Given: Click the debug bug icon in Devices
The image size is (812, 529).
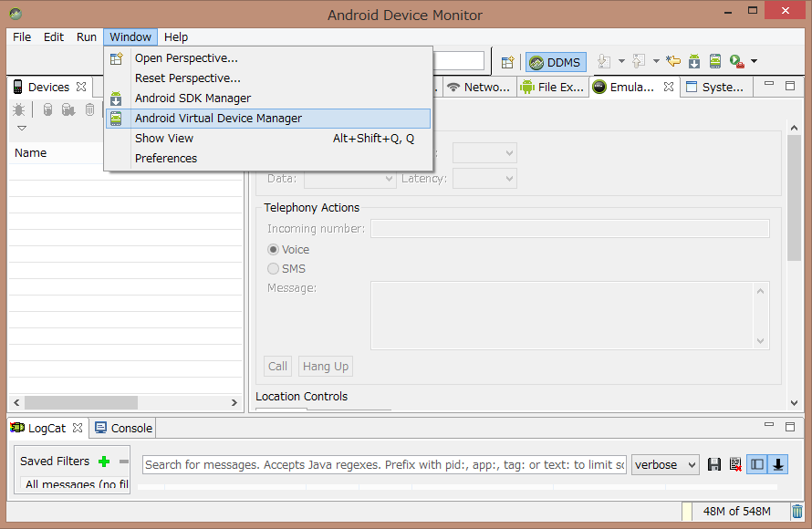Looking at the screenshot, I should [18, 109].
